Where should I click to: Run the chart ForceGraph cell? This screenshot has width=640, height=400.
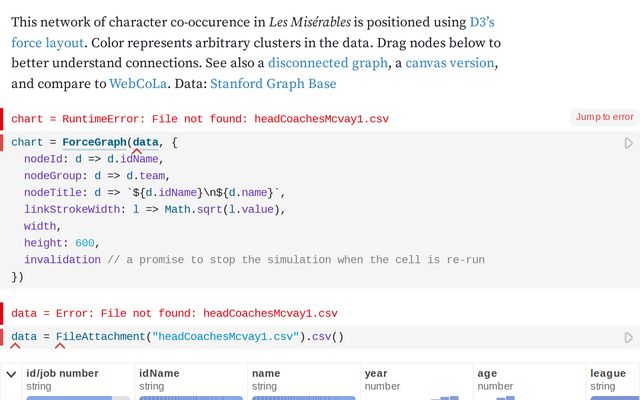628,144
